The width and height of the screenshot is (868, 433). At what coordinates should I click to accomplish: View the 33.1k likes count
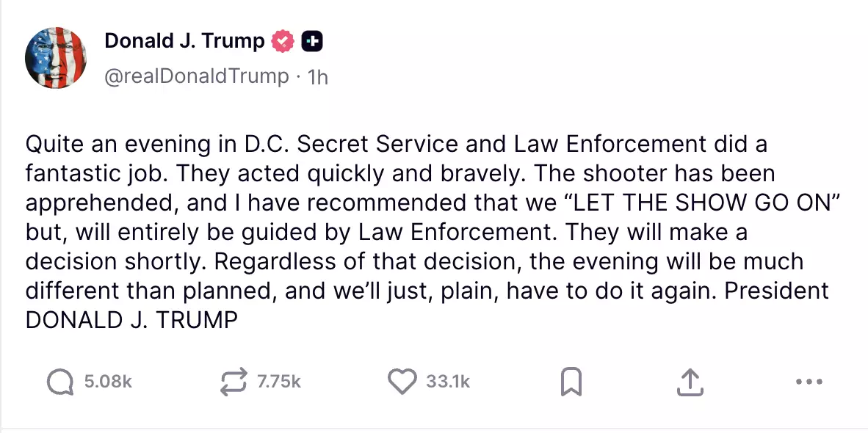(447, 382)
